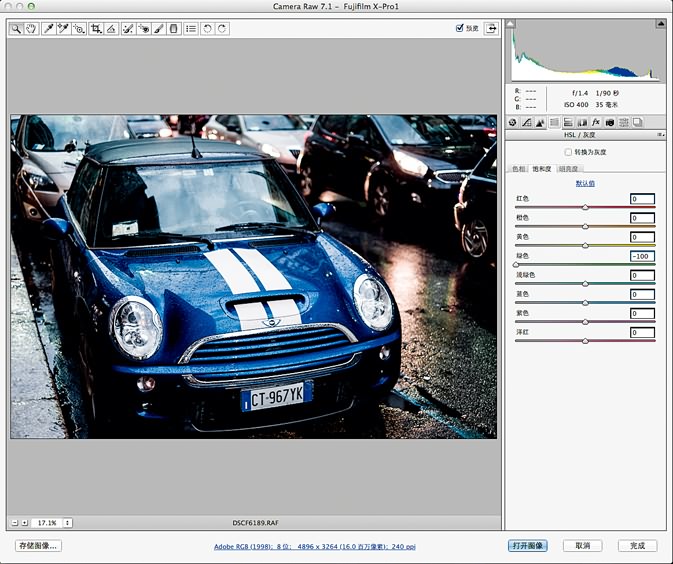The image size is (673, 564).
Task: Select the Straighten tool
Action: tap(111, 29)
